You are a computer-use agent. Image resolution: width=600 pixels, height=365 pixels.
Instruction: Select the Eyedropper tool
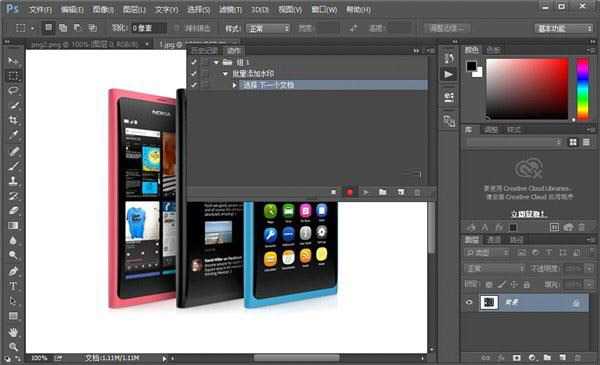[13, 135]
